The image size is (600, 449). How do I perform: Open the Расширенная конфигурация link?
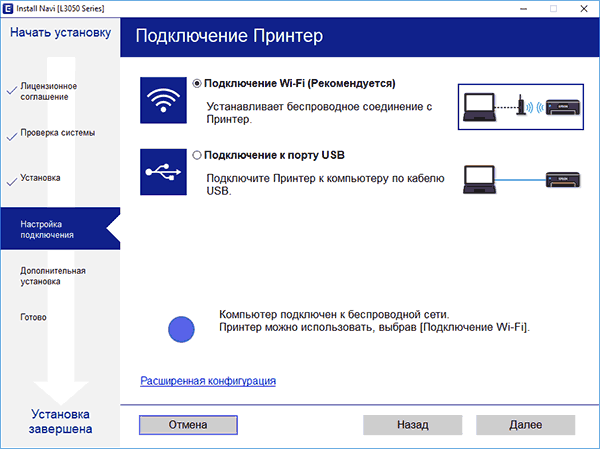click(208, 381)
